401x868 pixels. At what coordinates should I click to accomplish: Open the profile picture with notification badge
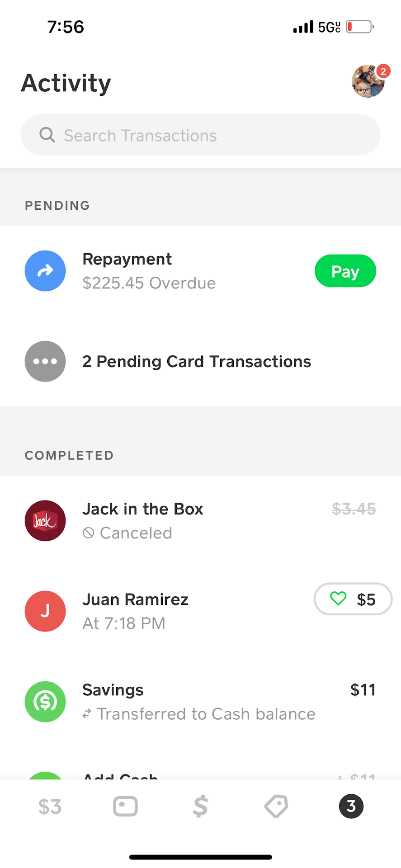368,81
